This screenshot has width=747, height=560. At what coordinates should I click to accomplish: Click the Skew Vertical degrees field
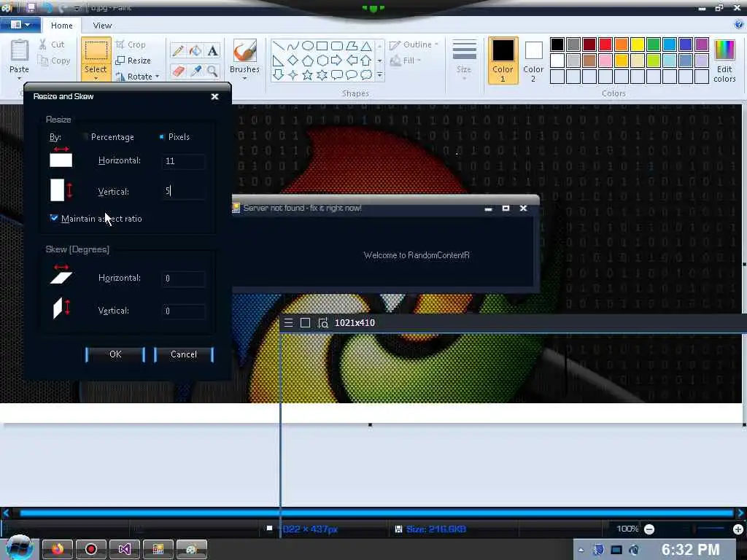point(183,311)
